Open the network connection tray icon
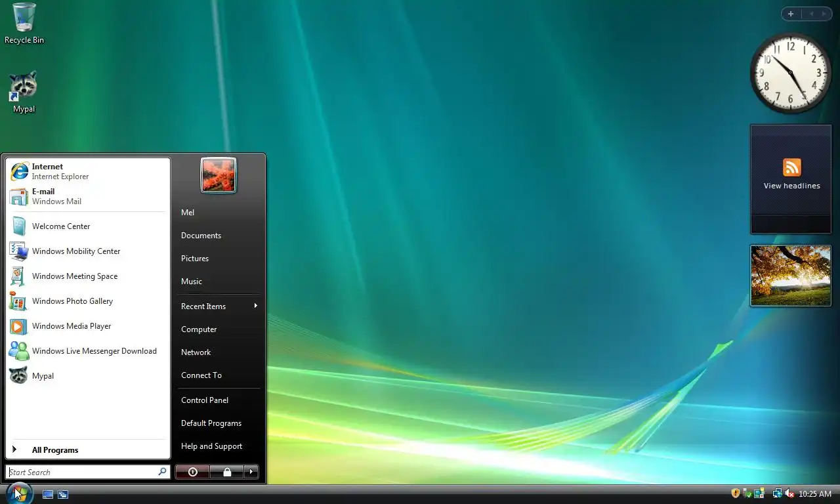This screenshot has height=504, width=840. [777, 493]
